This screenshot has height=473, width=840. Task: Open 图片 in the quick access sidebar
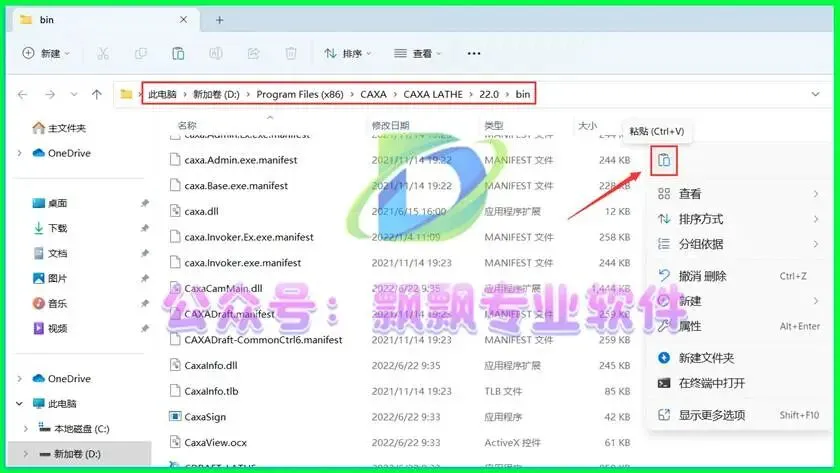50,279
